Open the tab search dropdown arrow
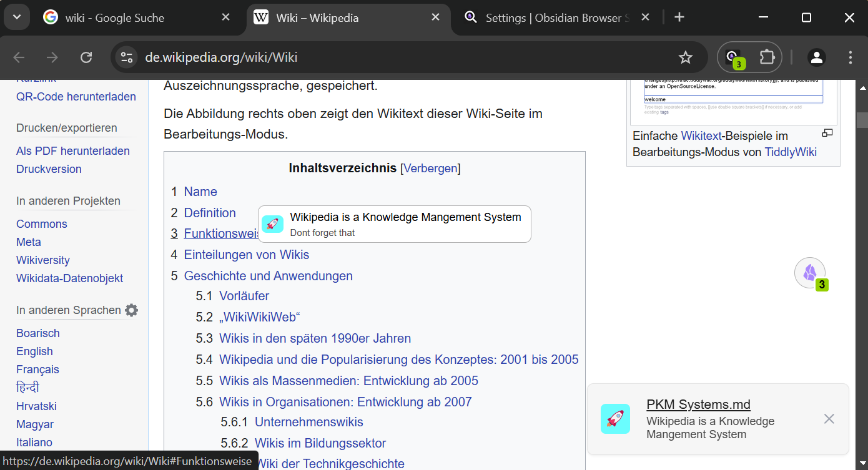 click(17, 17)
